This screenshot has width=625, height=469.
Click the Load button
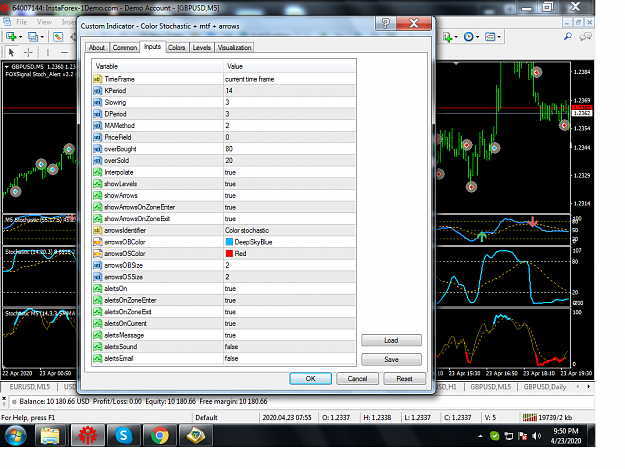coord(391,340)
